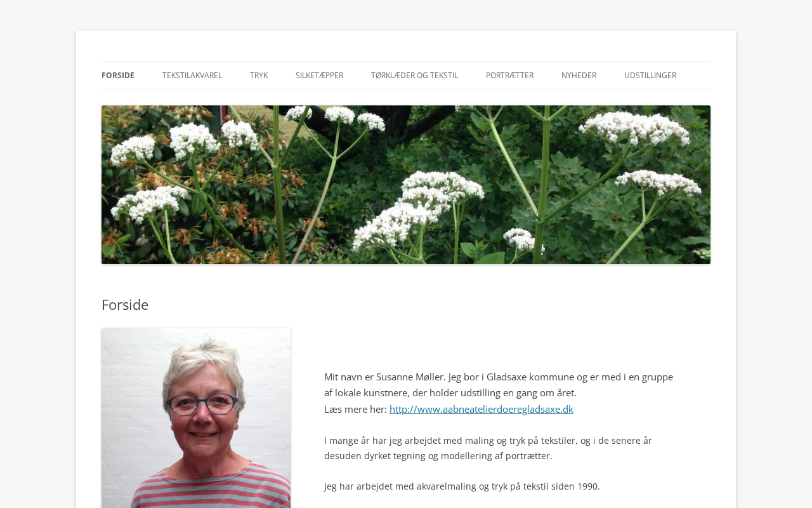Click the paragraph starting "I mange år"
This screenshot has width=812, height=508.
coord(488,448)
